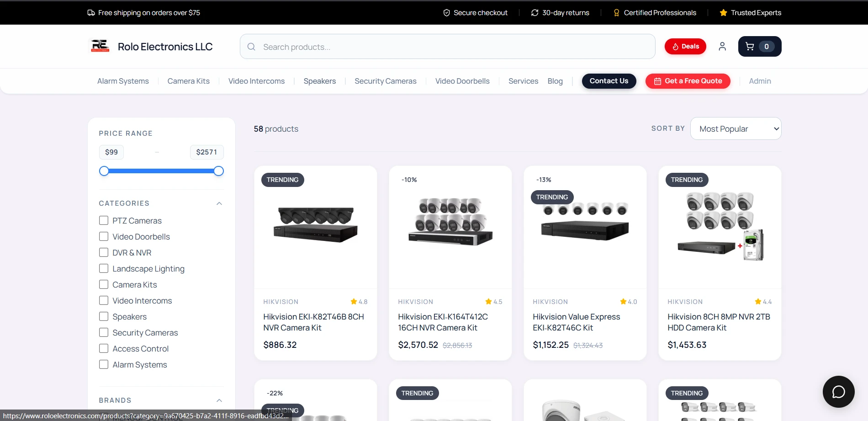Check the Camera Kits category filter
Viewport: 868px width, 421px height.
coord(104,284)
